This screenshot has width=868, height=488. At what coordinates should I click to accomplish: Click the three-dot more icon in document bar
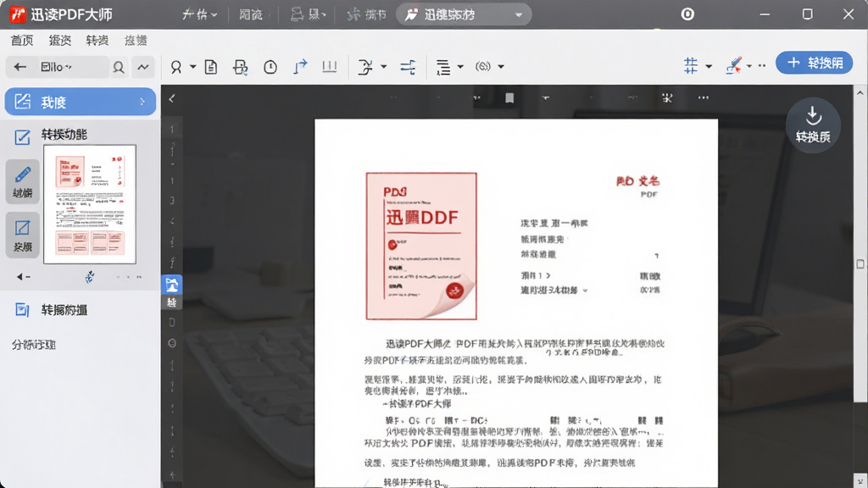point(703,98)
